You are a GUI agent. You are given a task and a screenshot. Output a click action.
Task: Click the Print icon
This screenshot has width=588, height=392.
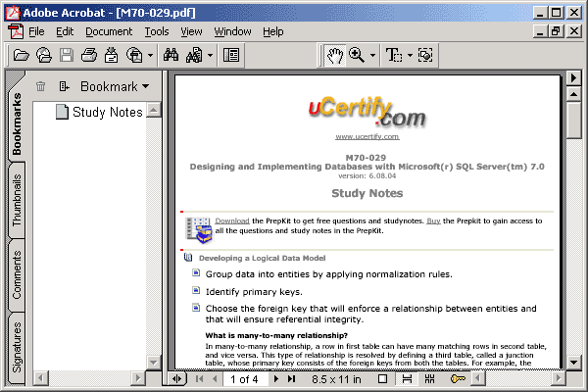(x=89, y=55)
